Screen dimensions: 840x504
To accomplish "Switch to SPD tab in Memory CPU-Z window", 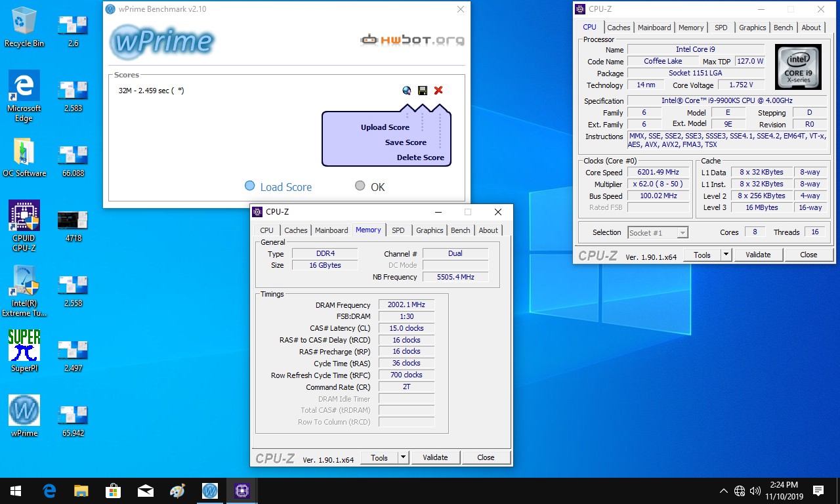I will point(398,230).
